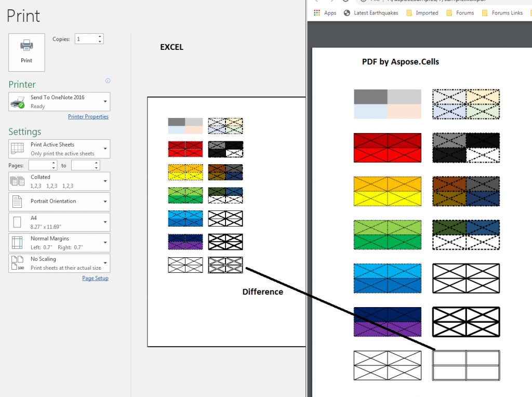Click the No Scaling pages icon
Image resolution: width=532 pixels, height=397 pixels.
[x=17, y=263]
